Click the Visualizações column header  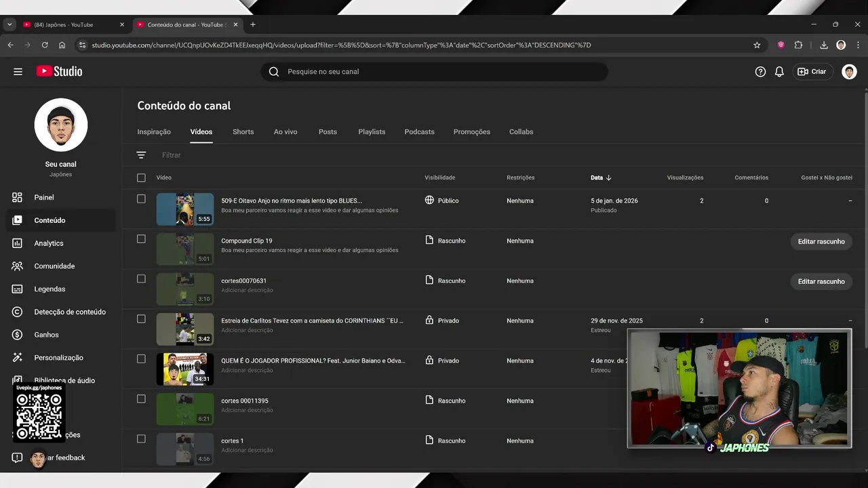point(685,178)
